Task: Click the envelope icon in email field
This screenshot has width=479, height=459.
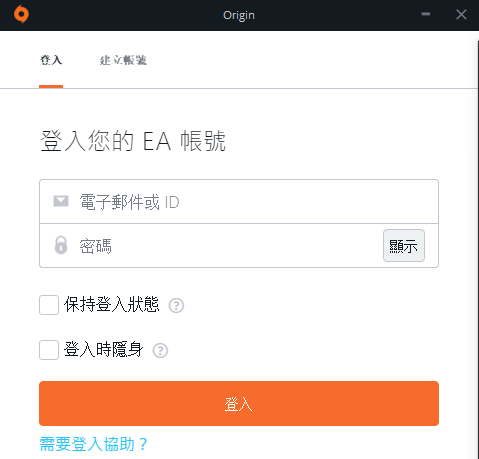Action: click(x=61, y=201)
